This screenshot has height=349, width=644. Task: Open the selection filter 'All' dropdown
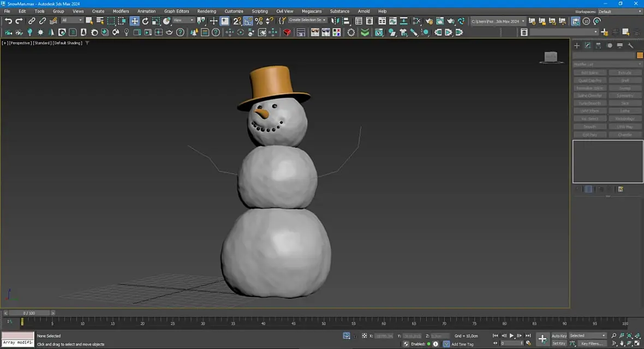point(71,21)
